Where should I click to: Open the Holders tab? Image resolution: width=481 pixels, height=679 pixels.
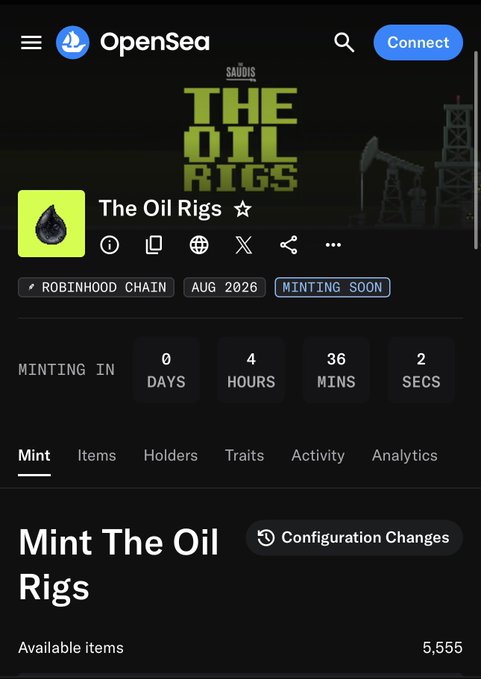point(171,456)
